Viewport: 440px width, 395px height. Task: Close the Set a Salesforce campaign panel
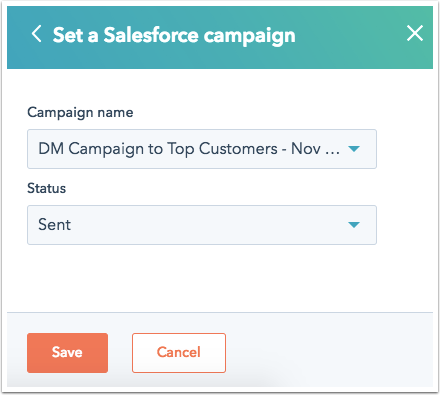415,33
